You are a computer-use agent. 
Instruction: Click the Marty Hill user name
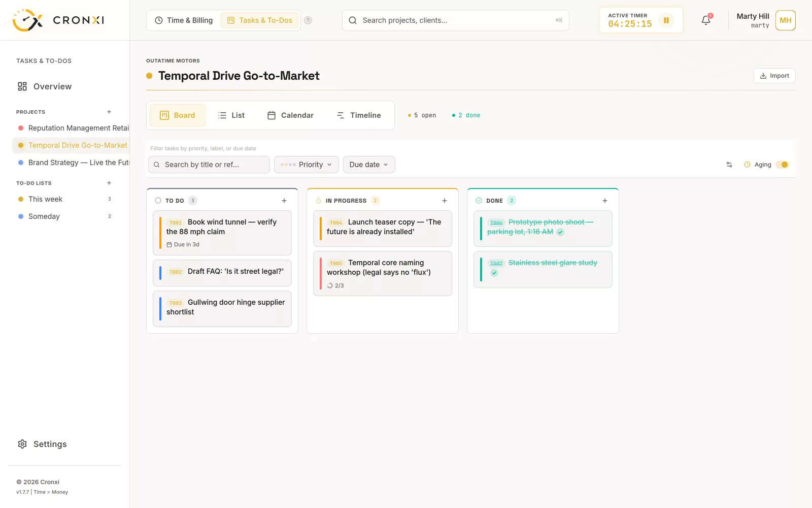tap(753, 16)
